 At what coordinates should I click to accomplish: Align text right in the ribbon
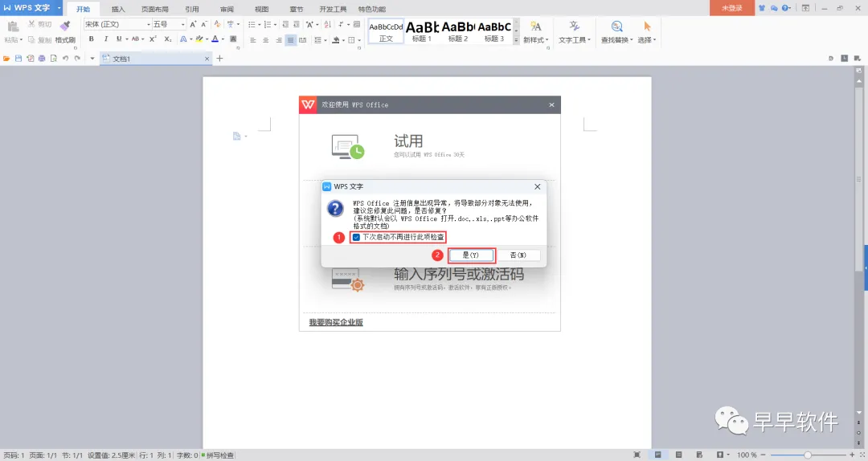coord(278,40)
